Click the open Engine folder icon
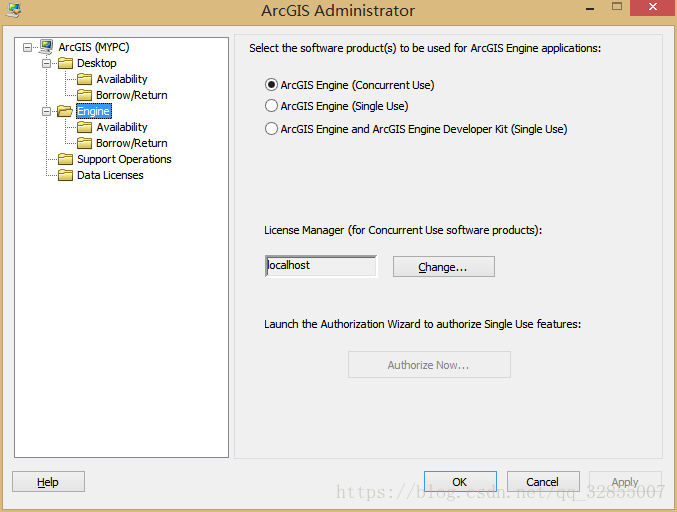This screenshot has width=677, height=512. pos(65,111)
